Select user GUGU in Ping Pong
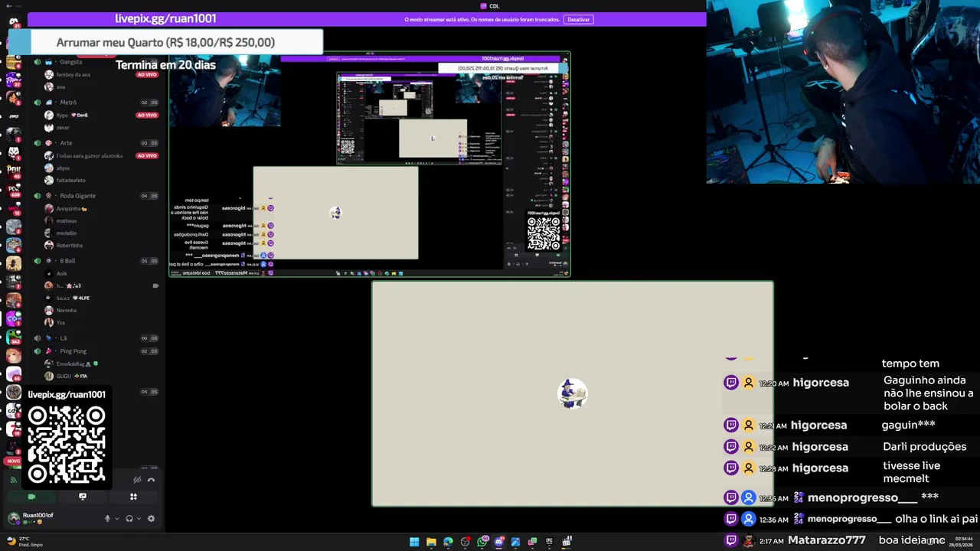 click(67, 376)
